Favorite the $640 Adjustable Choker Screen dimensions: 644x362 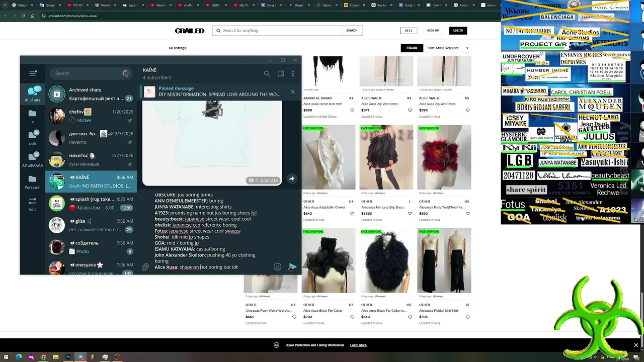click(x=352, y=213)
